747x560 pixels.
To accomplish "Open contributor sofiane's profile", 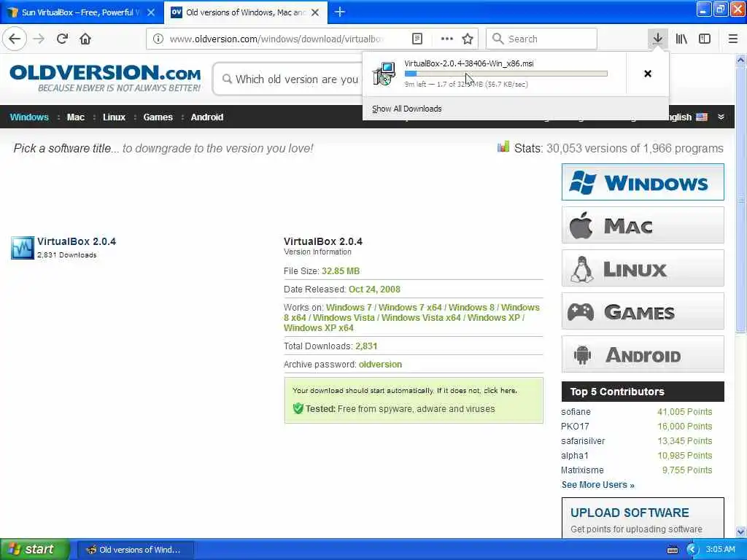I will click(x=576, y=412).
